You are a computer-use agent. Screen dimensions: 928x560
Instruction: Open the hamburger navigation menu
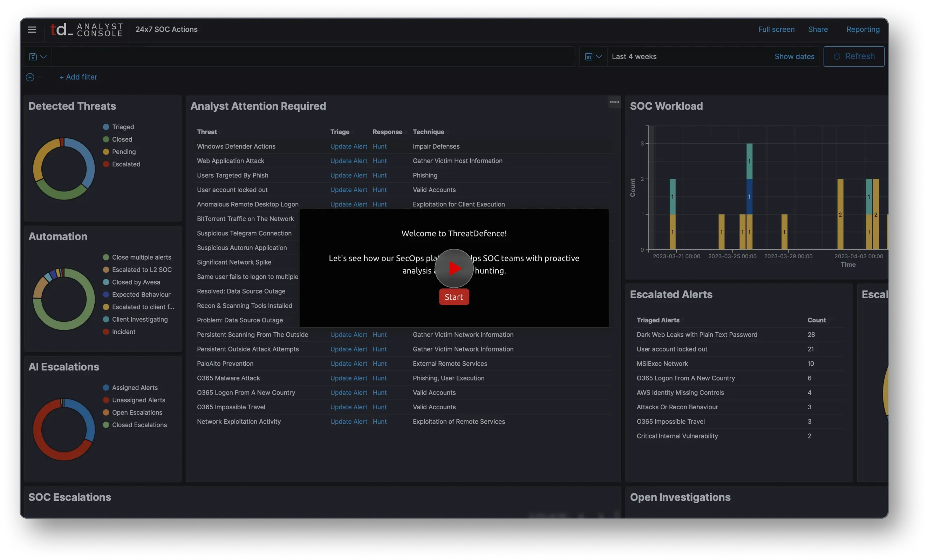[x=32, y=29]
